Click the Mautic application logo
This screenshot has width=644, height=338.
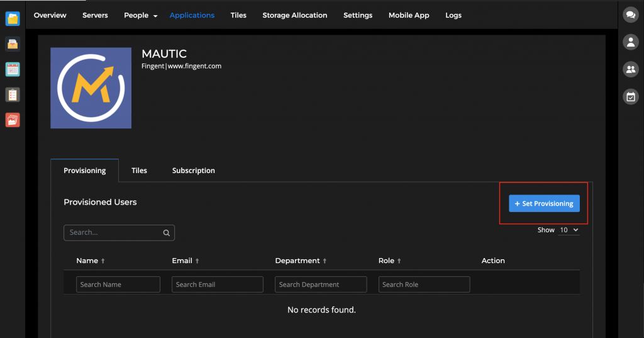click(91, 88)
